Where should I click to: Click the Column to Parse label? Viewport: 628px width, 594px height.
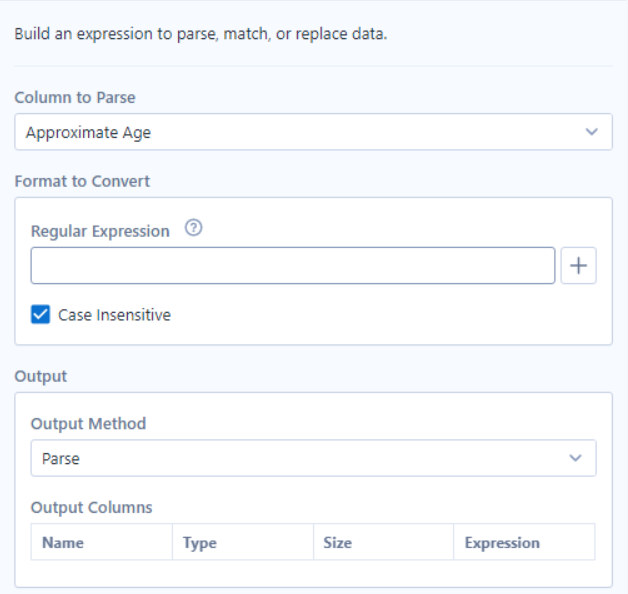pyautogui.click(x=75, y=97)
